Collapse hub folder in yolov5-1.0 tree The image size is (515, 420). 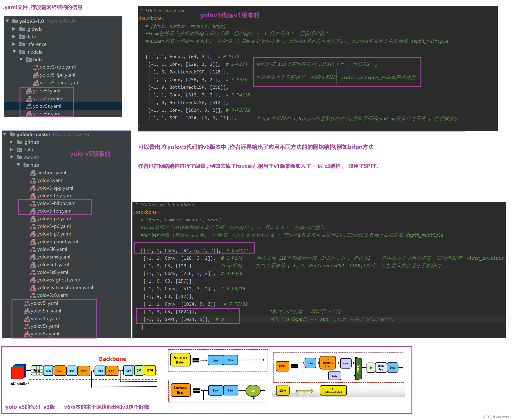point(21,60)
